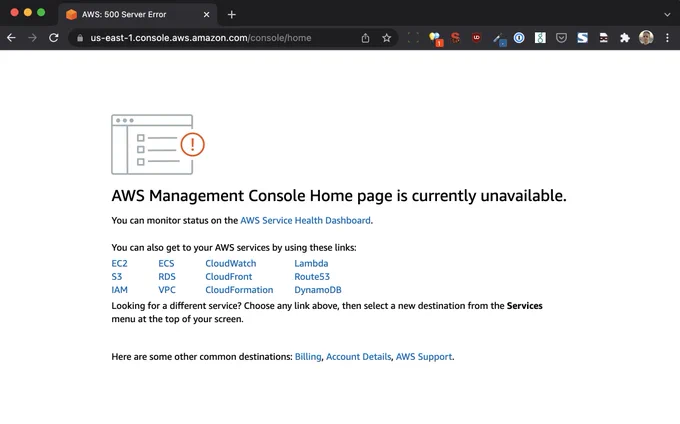Screen dimensions: 680x424
Task: Open the Lambda service link
Action: [x=311, y=263]
